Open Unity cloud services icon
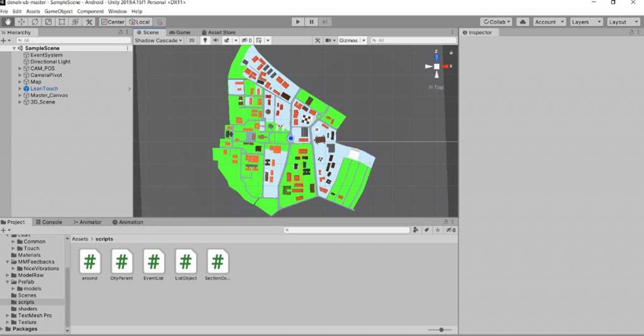The width and height of the screenshot is (644, 336). click(523, 22)
